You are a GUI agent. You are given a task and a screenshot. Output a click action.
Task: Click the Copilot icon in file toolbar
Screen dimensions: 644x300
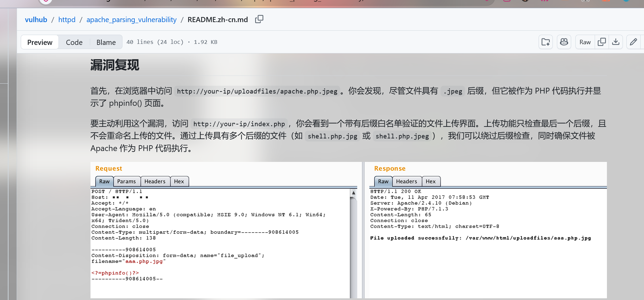pyautogui.click(x=564, y=42)
